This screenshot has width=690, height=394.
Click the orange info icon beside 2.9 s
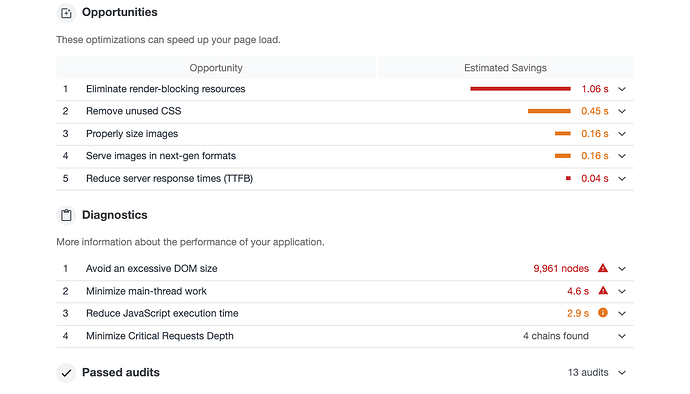[603, 313]
